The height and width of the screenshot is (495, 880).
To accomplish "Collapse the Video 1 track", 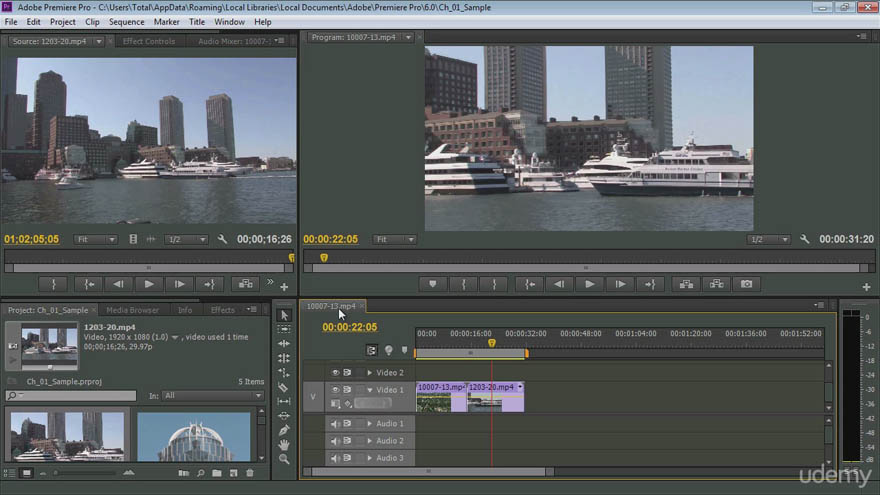I will click(369, 389).
